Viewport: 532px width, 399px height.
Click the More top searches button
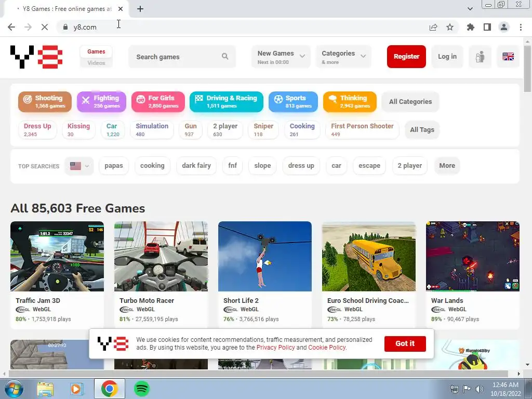447,166
